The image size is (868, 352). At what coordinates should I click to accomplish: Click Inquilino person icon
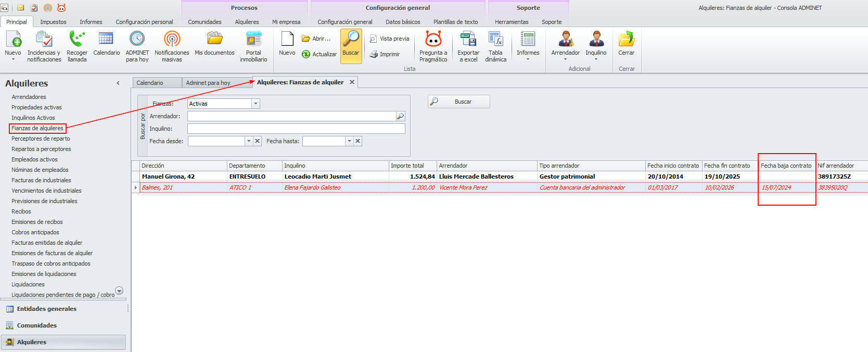596,40
